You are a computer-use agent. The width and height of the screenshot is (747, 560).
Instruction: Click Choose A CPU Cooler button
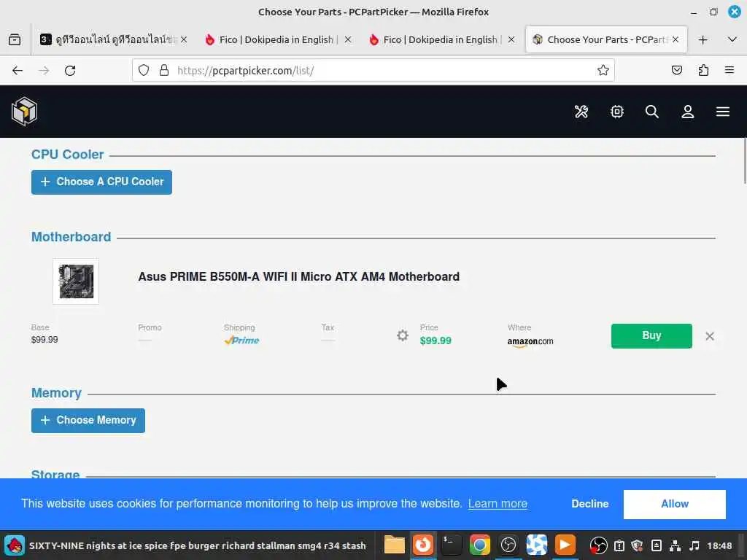(101, 182)
